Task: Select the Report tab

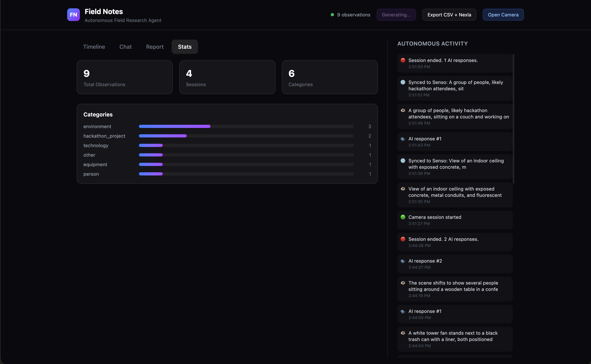Action: pos(155,47)
